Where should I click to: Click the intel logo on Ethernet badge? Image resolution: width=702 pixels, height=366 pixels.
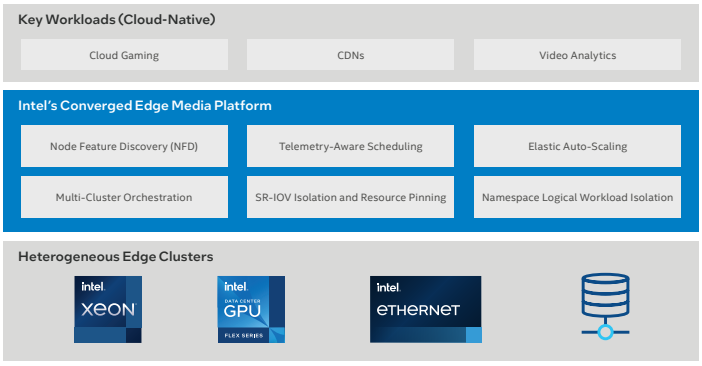click(388, 288)
